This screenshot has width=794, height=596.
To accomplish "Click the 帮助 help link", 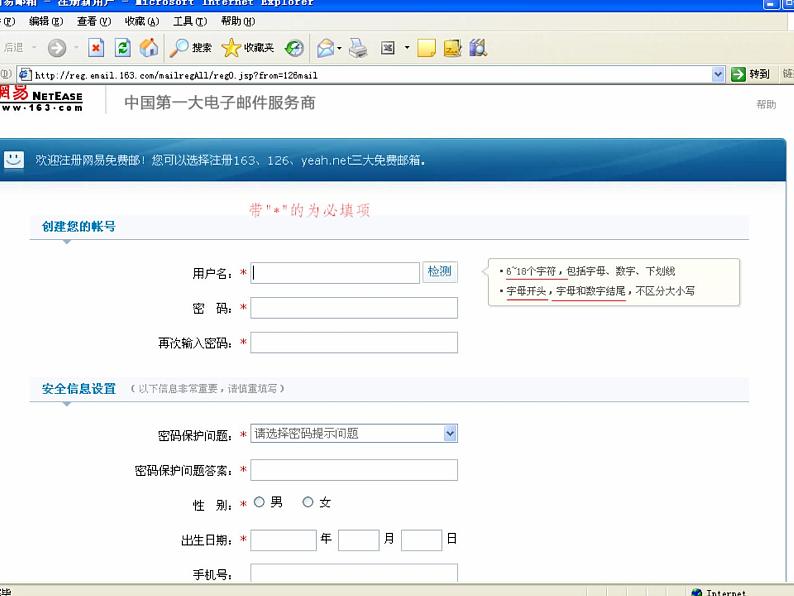I will pos(766,104).
